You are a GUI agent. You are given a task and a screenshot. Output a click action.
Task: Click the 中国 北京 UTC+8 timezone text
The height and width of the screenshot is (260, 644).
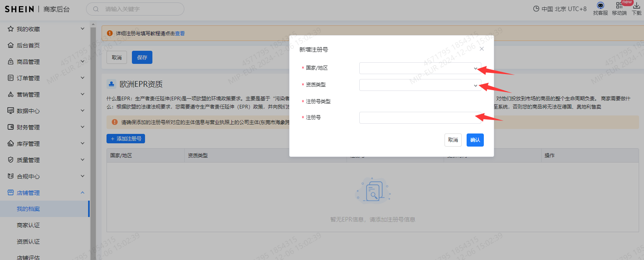point(564,9)
